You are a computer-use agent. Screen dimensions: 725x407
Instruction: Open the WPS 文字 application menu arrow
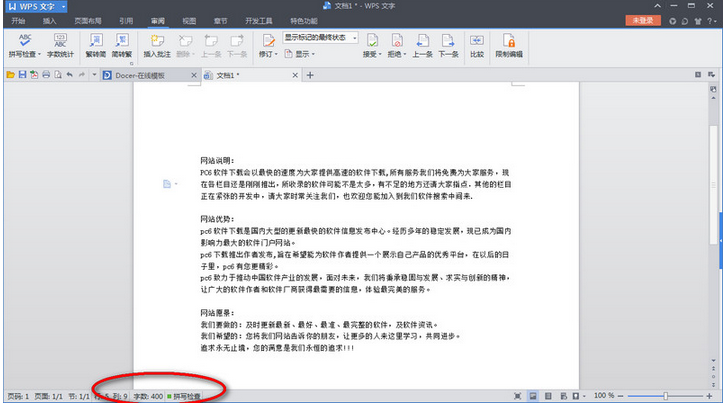click(63, 6)
